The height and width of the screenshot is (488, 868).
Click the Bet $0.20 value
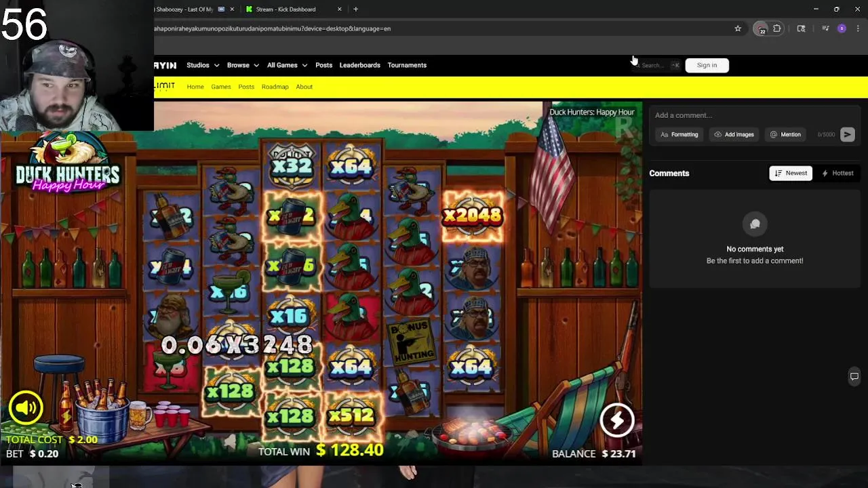(x=44, y=453)
